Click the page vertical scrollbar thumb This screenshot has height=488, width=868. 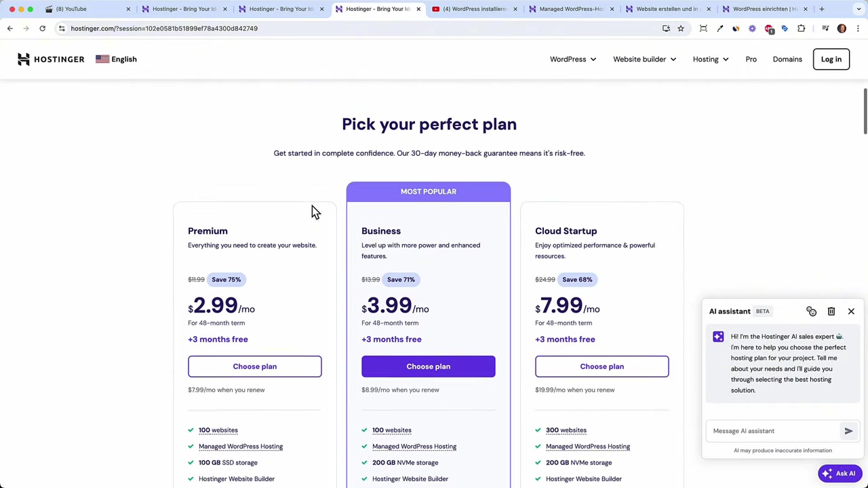[x=865, y=112]
